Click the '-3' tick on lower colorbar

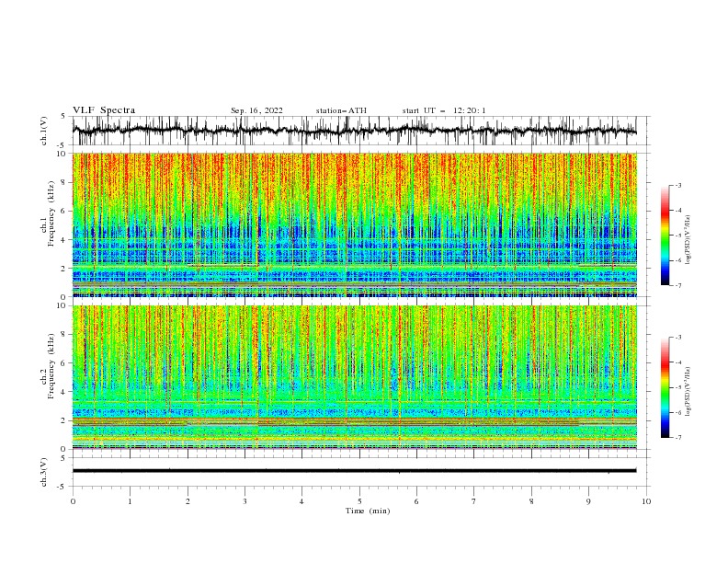678,338
